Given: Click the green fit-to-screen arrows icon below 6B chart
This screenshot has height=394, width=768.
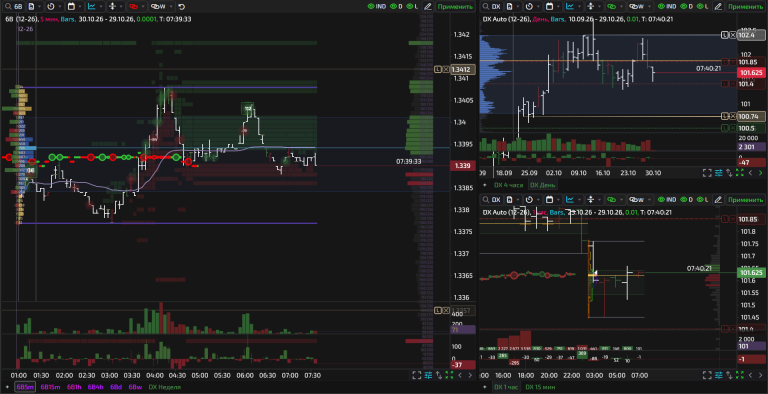Looking at the screenshot, I should 449,375.
